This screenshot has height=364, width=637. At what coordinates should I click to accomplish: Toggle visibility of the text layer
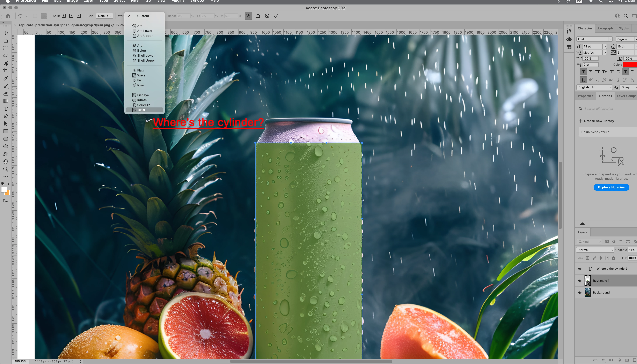(x=579, y=268)
